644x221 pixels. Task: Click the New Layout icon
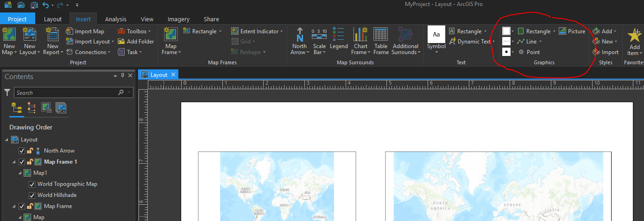(x=30, y=35)
